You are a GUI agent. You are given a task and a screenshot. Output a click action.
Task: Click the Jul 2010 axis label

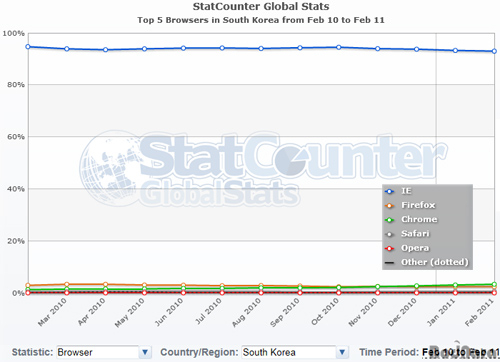(x=208, y=311)
